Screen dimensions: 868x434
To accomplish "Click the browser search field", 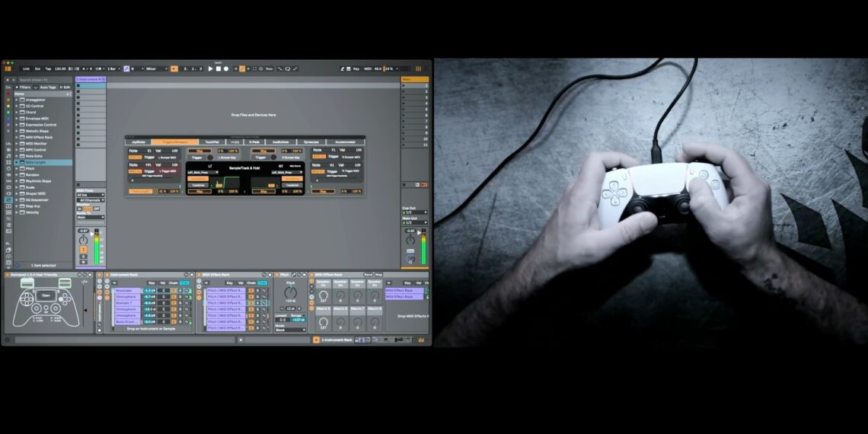I will click(42, 79).
